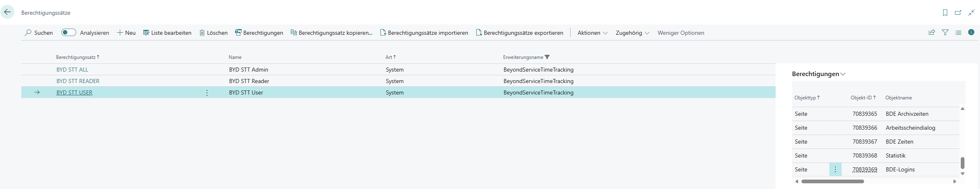
Task: Sort by Berechtigungssatz column header
Action: pos(77,57)
